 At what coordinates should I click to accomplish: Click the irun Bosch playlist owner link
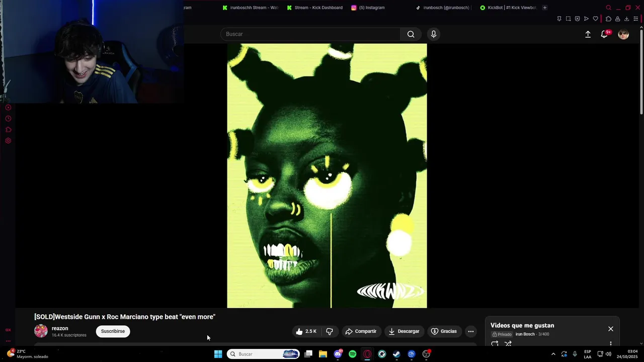point(525,334)
